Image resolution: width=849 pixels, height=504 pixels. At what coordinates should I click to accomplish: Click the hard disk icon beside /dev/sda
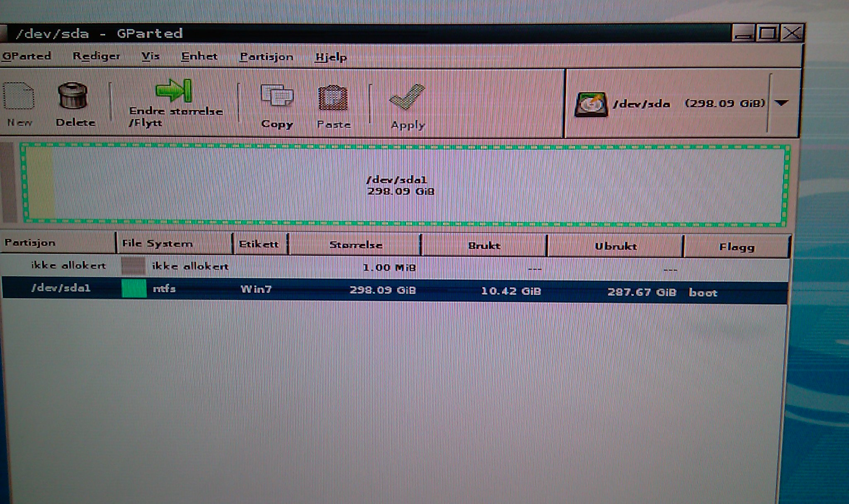point(591,105)
